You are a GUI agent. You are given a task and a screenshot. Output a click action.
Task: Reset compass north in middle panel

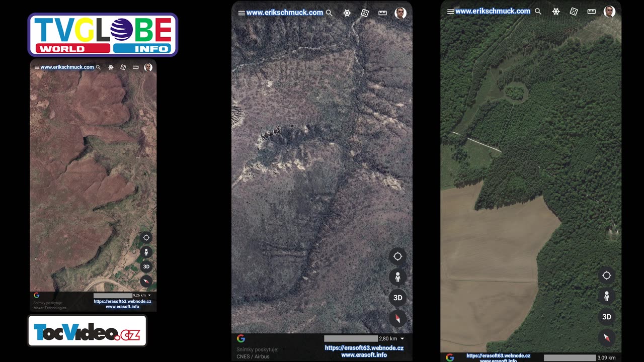pyautogui.click(x=397, y=318)
